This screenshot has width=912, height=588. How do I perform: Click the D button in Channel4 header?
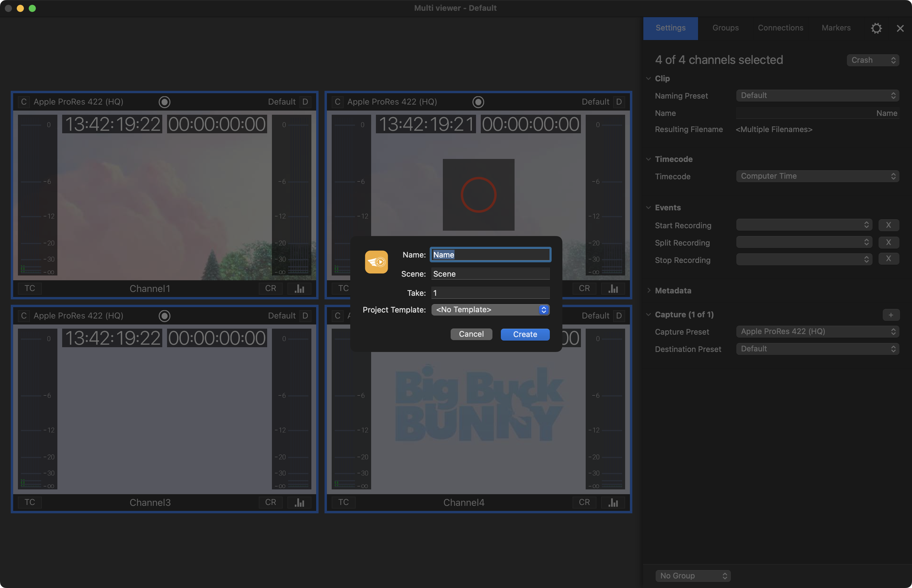pyautogui.click(x=619, y=316)
